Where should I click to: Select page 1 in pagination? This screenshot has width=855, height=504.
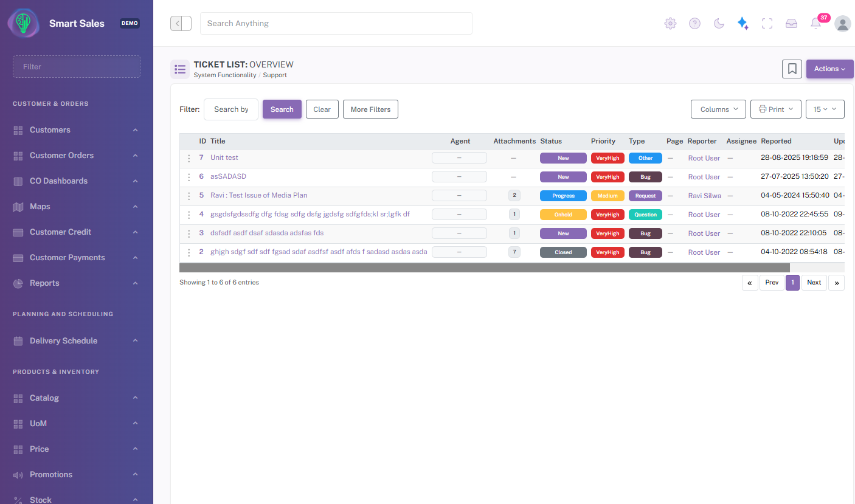click(x=792, y=283)
